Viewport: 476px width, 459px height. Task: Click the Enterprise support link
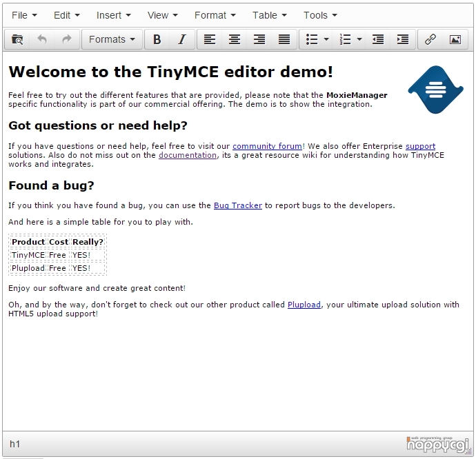point(420,146)
